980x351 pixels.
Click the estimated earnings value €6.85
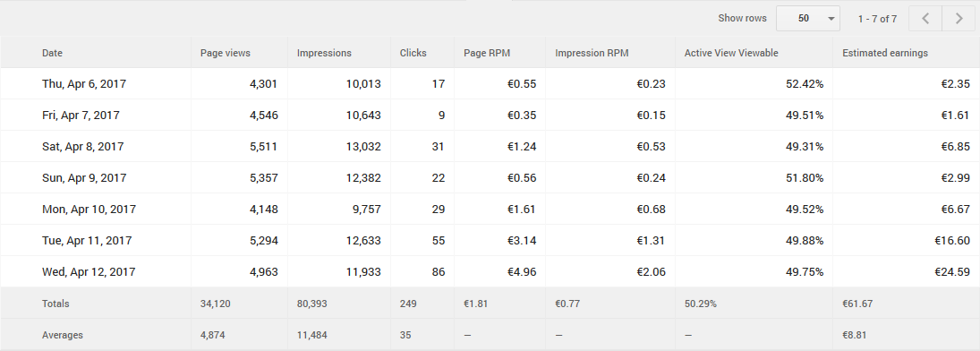pos(955,147)
